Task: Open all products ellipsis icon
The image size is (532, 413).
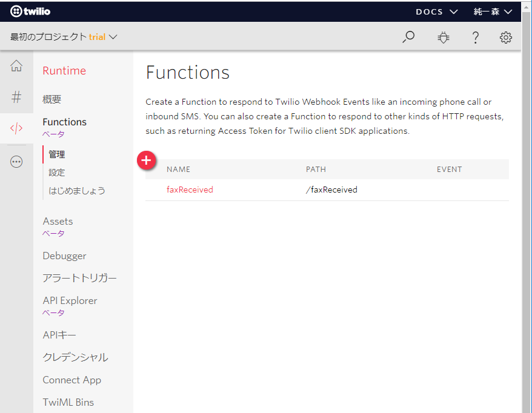Action: click(16, 162)
